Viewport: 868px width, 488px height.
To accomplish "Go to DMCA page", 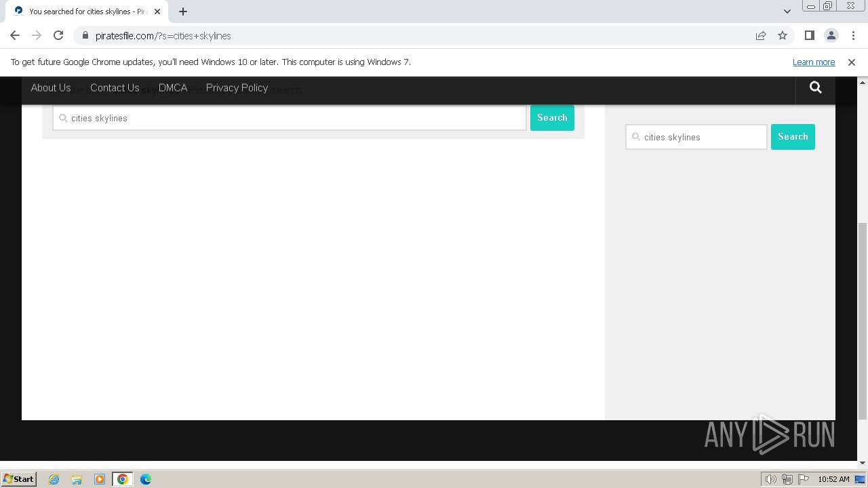I will click(x=173, y=88).
